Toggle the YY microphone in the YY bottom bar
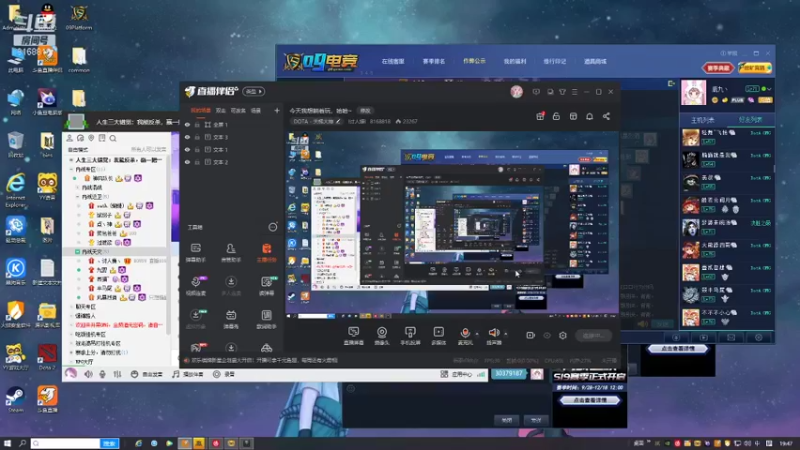Screen dimensions: 800x450 click(103, 374)
